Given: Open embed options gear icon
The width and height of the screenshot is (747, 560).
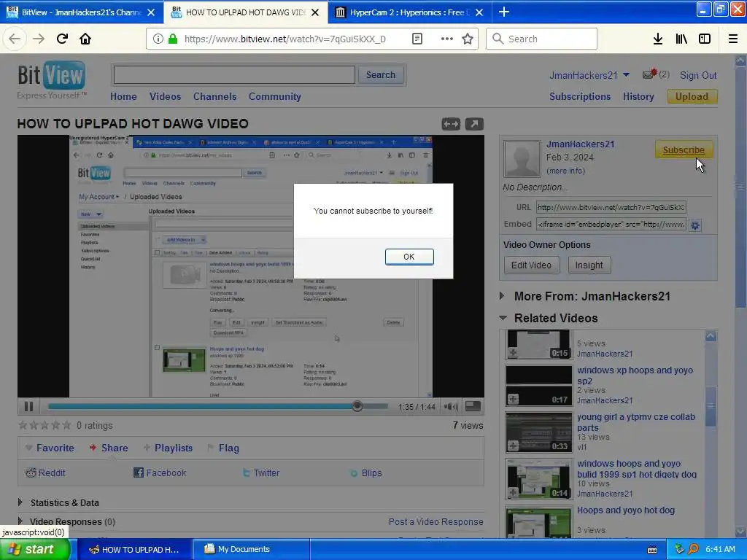Looking at the screenshot, I should click(x=695, y=225).
